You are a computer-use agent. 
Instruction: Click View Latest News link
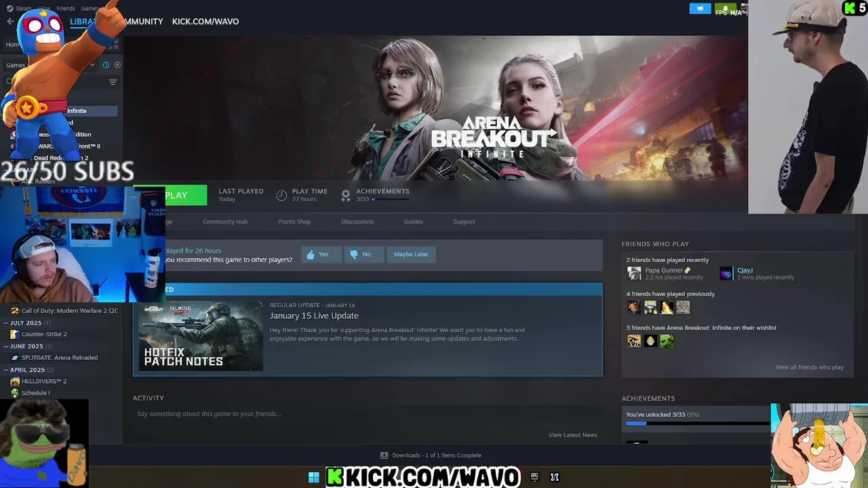tap(573, 435)
